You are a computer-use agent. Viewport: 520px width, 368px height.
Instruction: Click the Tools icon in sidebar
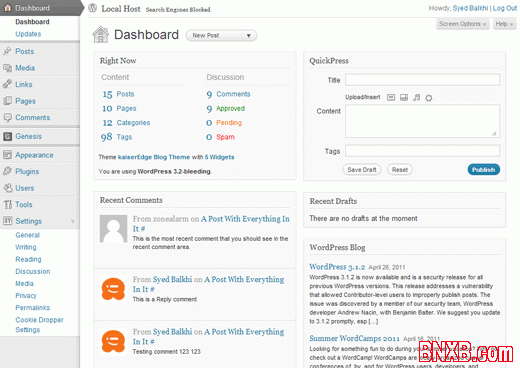[7, 204]
